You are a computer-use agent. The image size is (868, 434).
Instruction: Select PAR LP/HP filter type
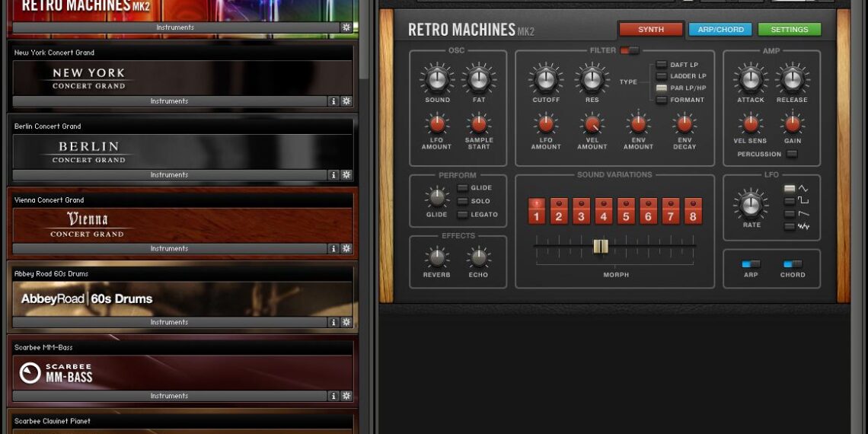click(x=662, y=88)
